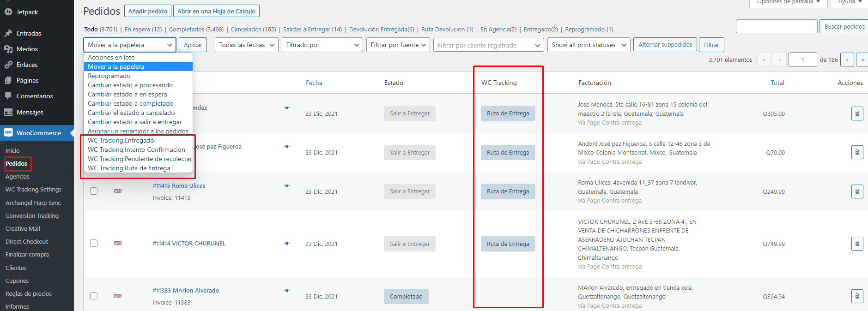This screenshot has height=311, width=868.
Task: Open Filtrar por cliente registrado dropdown
Action: pos(488,45)
